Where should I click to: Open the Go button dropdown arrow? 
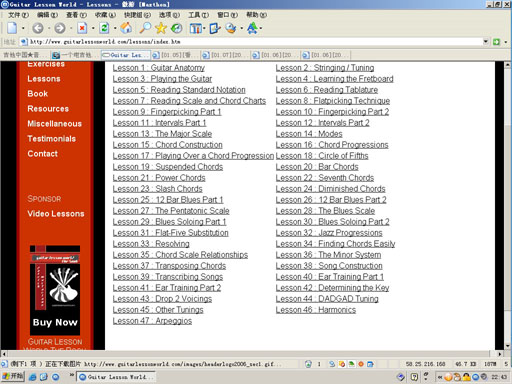(506, 42)
